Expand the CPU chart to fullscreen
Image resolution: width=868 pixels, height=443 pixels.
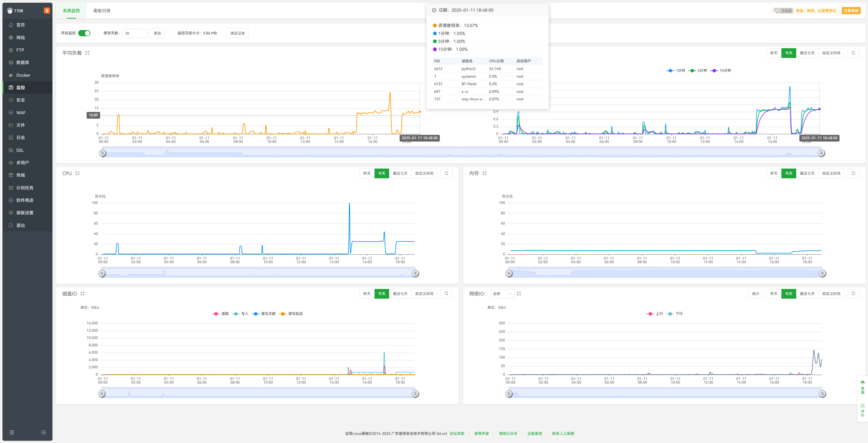(78, 173)
